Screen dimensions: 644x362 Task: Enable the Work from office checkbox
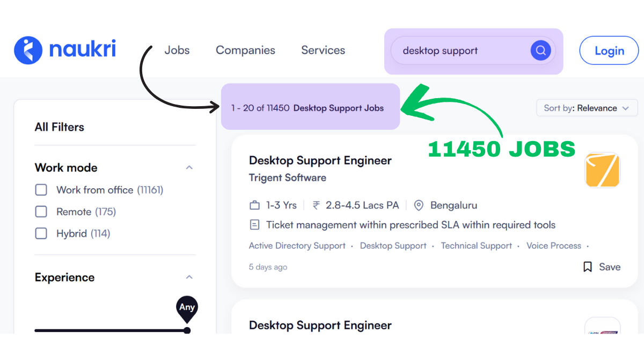(41, 190)
